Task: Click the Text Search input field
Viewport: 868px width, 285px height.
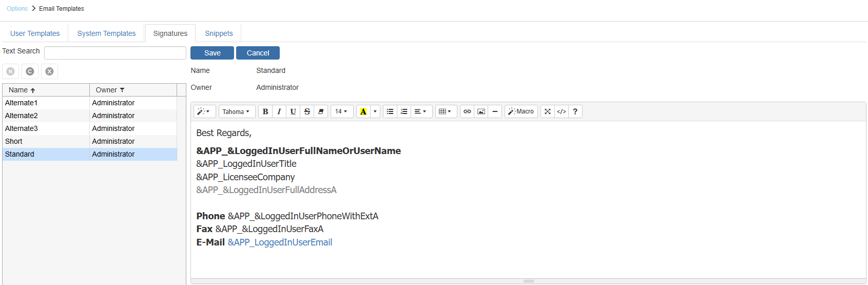Action: pyautogui.click(x=115, y=53)
